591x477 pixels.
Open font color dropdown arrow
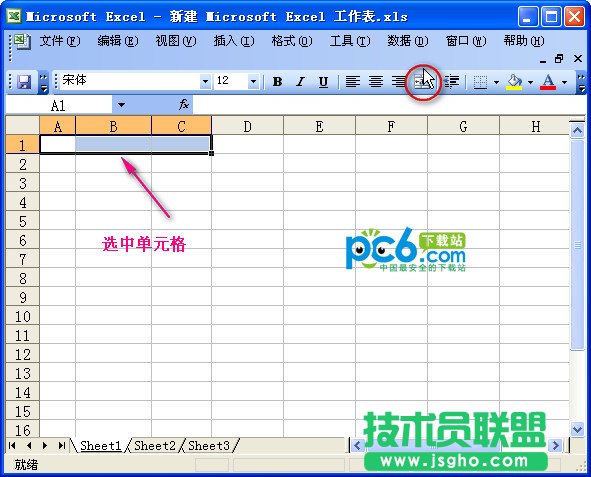pyautogui.click(x=564, y=82)
